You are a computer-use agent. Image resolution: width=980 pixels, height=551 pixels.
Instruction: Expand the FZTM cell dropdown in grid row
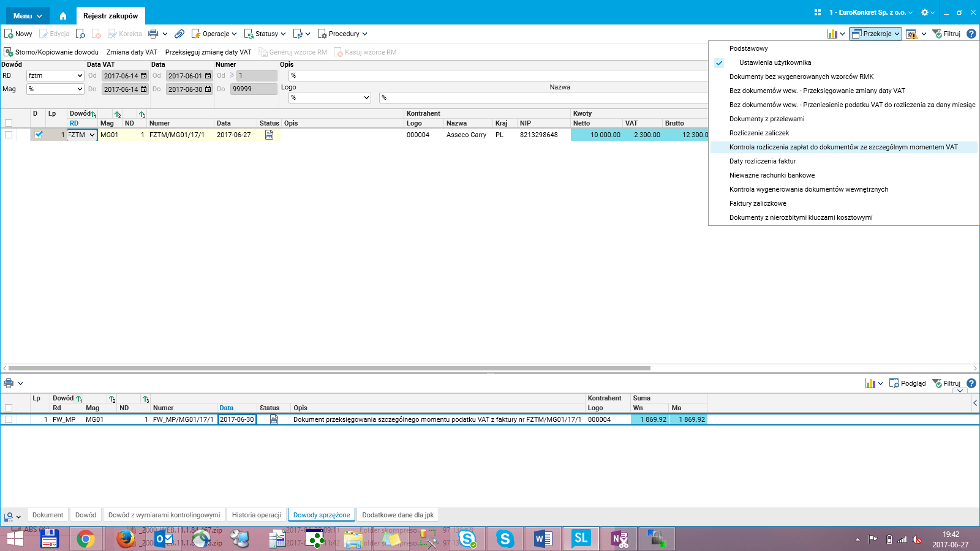pos(92,135)
